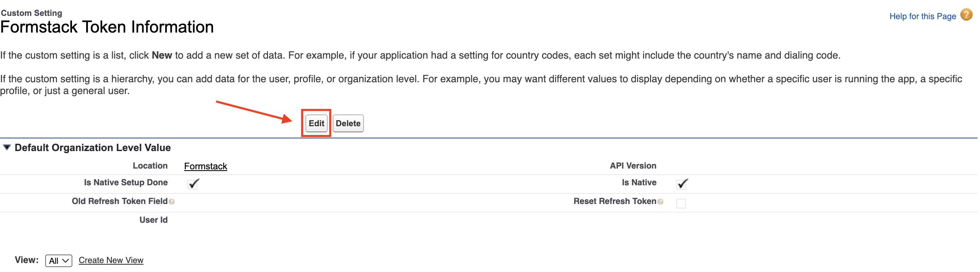Click the Default Organization Level Value heading text
The height and width of the screenshot is (272, 980).
coord(93,147)
